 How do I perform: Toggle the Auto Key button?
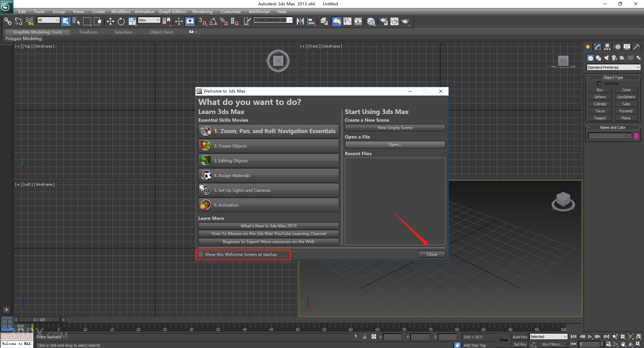(x=520, y=337)
